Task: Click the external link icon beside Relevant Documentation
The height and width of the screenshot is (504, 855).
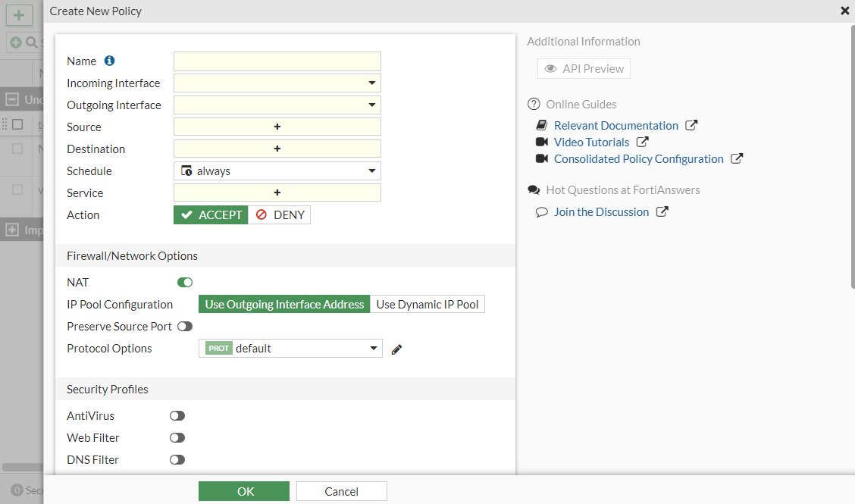Action: point(691,126)
